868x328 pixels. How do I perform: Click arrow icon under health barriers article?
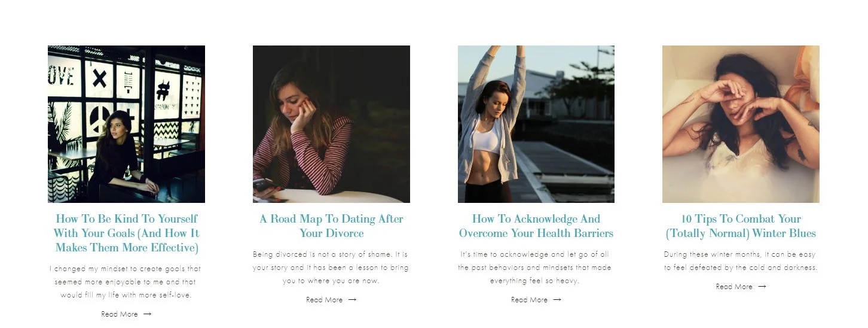(x=557, y=300)
